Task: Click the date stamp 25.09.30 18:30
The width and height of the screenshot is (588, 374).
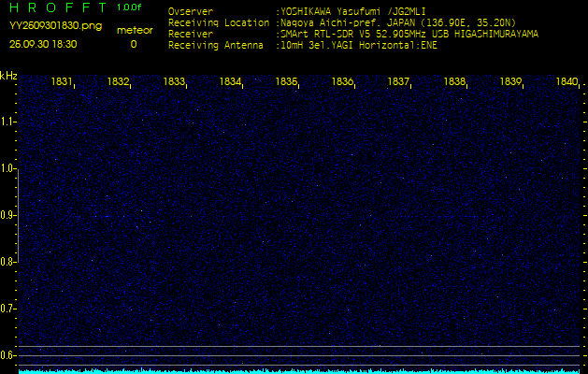Action: point(43,44)
